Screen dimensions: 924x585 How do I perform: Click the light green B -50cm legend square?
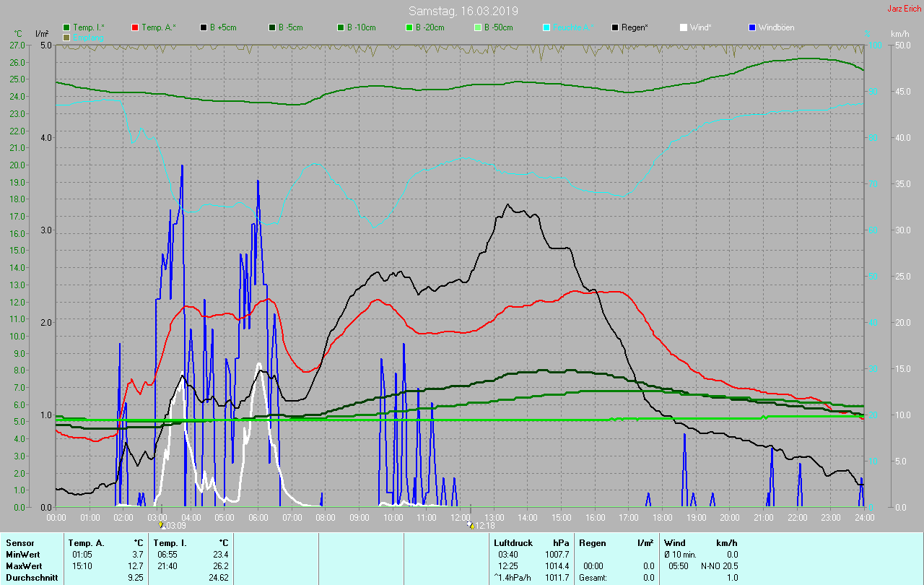pos(478,27)
